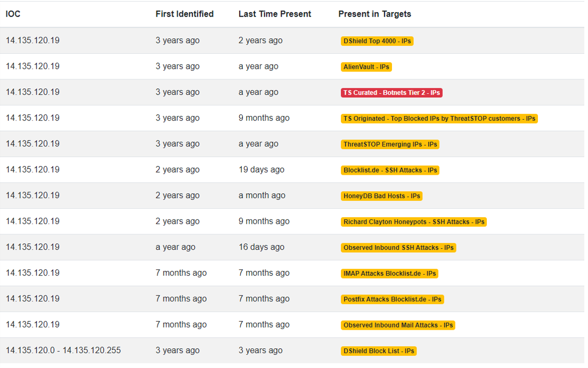The width and height of the screenshot is (588, 368).
Task: Click the Top Blocked IPs by ThreatSTOP customers tag
Action: tap(439, 119)
